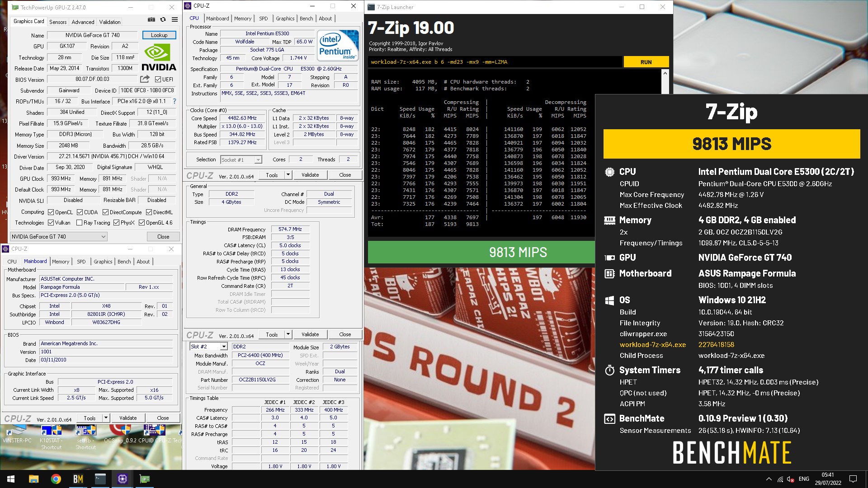Toggle the PhysX checkbox
Image resolution: width=868 pixels, height=488 pixels.
pos(116,222)
